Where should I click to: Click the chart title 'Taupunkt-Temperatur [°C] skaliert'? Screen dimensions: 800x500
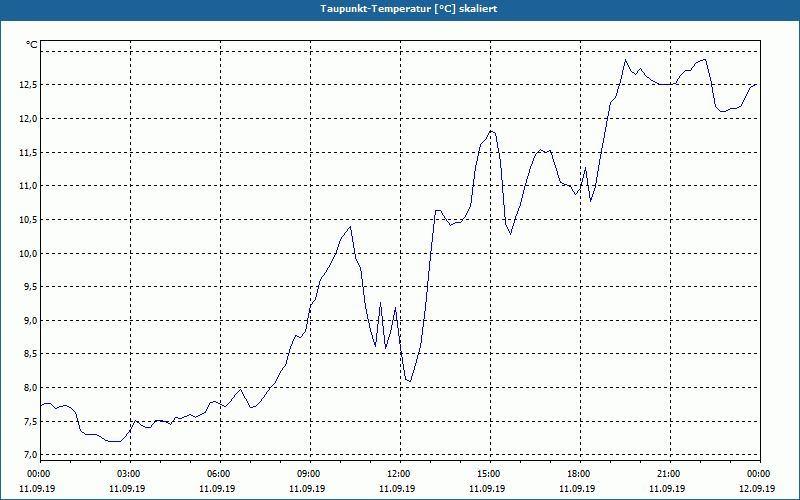point(409,9)
